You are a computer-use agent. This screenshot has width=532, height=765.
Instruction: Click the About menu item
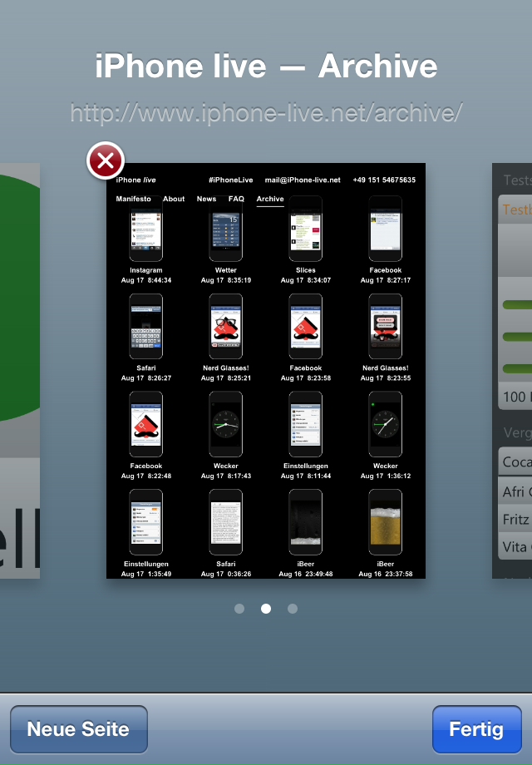[174, 200]
